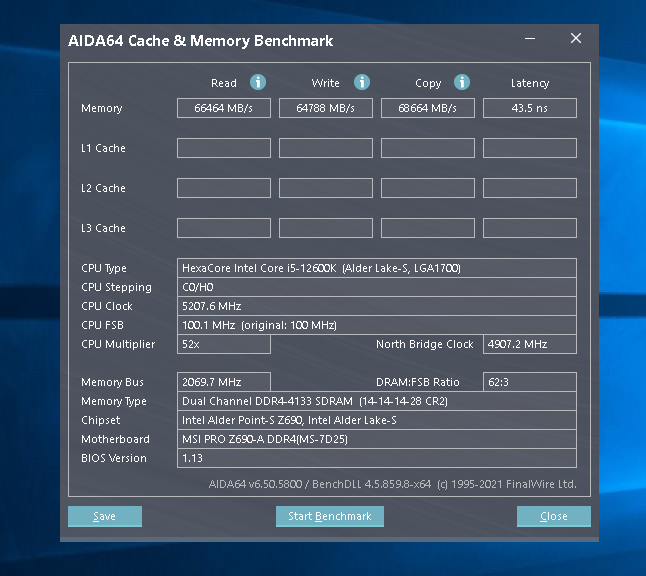Close window with the X icon
646x576 pixels.
point(576,38)
